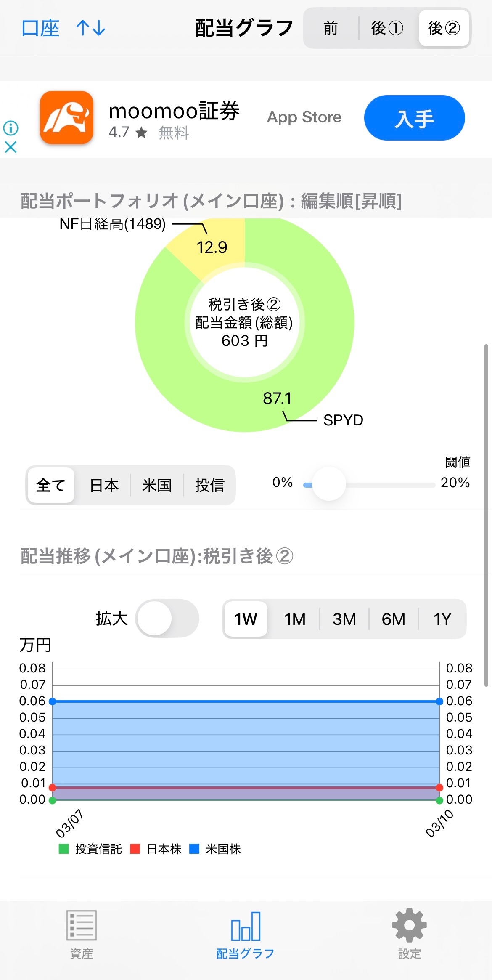Select the 1Y period range
Viewport: 492px width, 980px height.
pyautogui.click(x=442, y=619)
